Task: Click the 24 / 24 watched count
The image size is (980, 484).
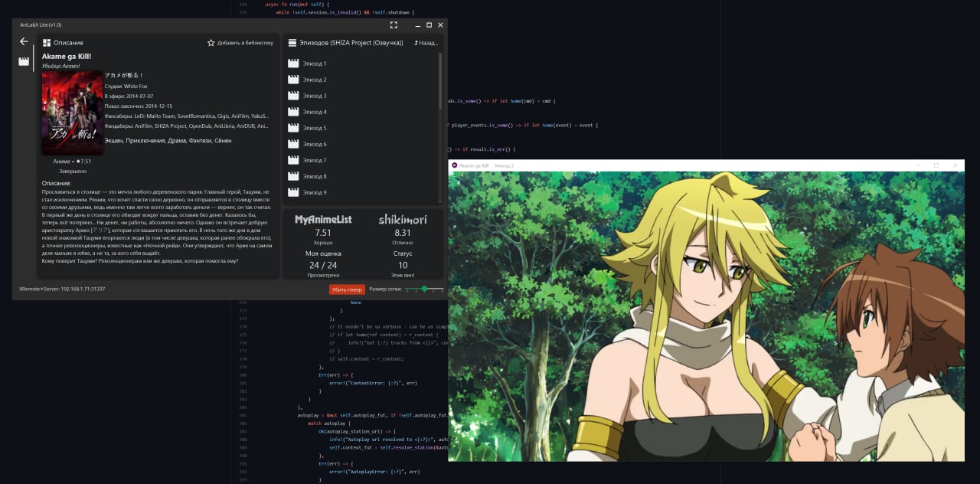Action: [323, 265]
